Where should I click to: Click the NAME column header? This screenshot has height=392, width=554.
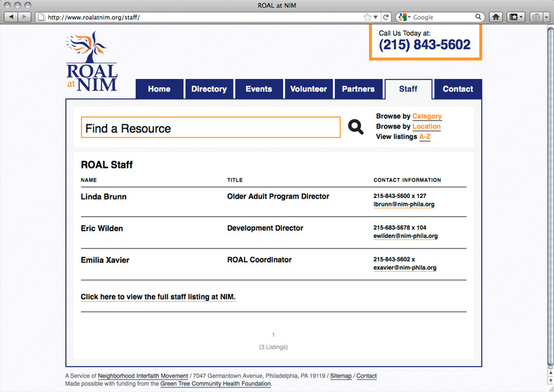(89, 180)
